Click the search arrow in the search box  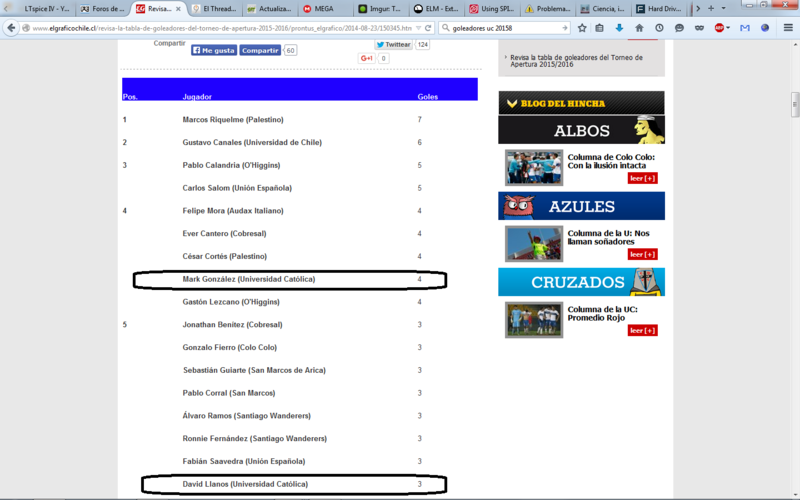tap(564, 28)
